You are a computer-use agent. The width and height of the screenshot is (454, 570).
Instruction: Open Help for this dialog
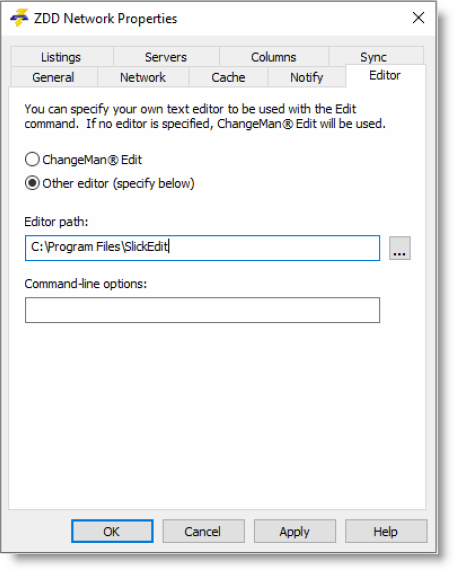pyautogui.click(x=386, y=531)
